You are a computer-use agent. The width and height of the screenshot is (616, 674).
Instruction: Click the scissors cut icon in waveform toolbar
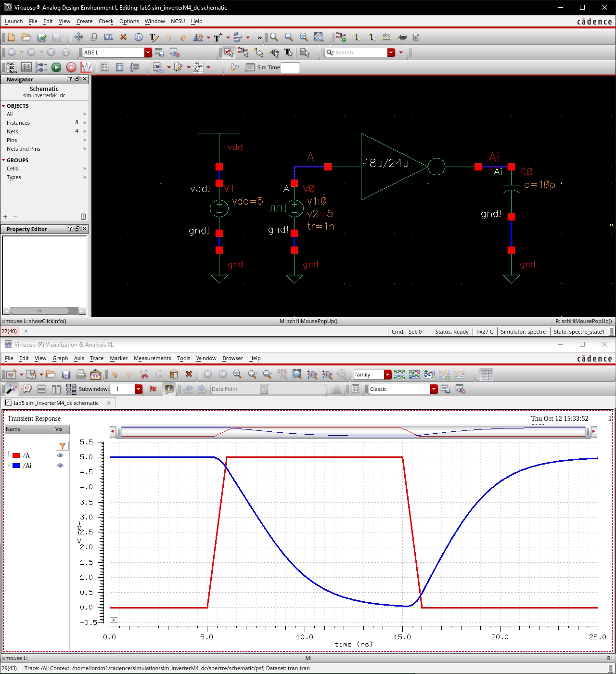[x=144, y=375]
